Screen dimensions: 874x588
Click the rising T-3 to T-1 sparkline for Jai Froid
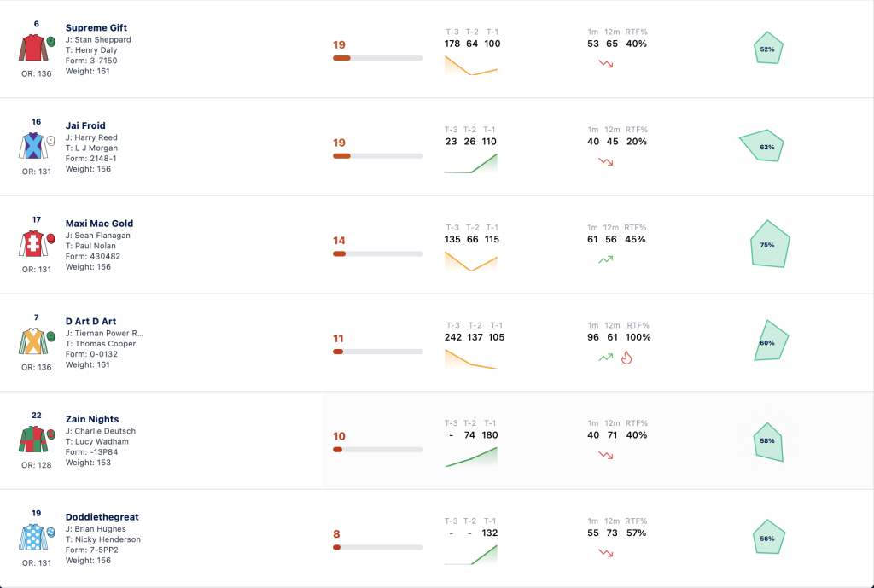[x=471, y=163]
